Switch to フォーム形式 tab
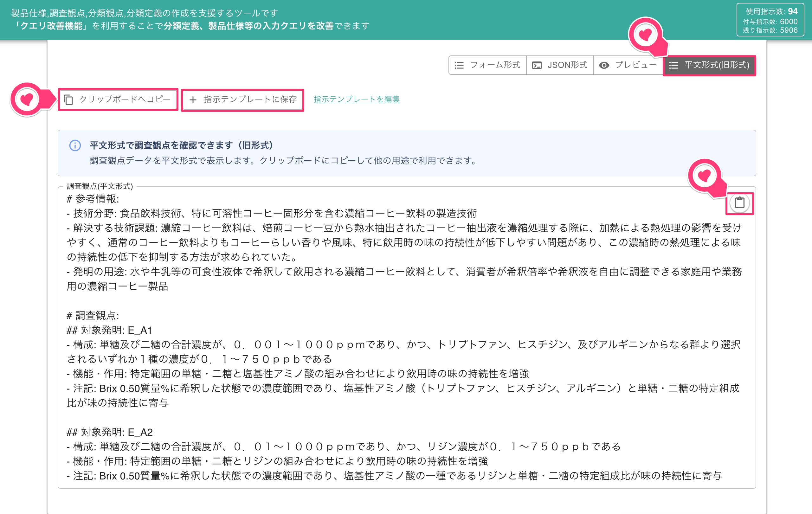 pos(487,65)
